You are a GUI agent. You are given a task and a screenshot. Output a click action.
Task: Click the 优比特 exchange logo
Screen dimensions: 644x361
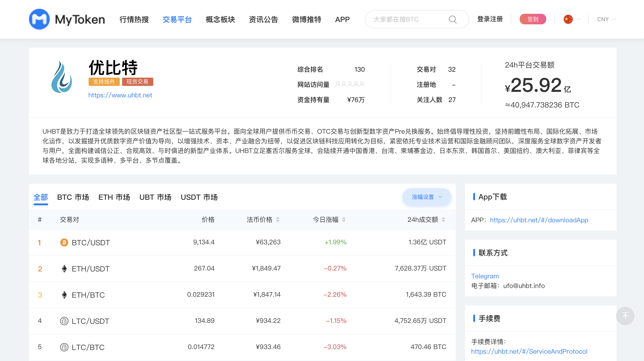(62, 77)
